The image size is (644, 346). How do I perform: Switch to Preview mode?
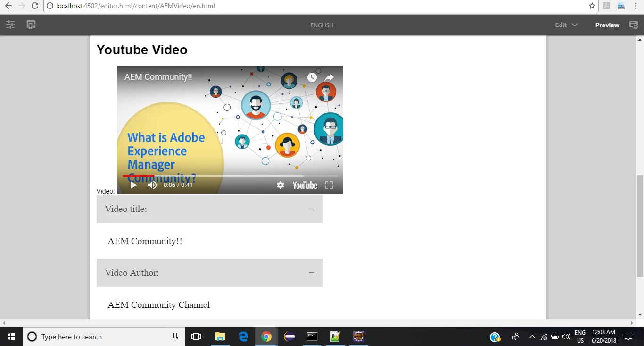click(x=607, y=25)
